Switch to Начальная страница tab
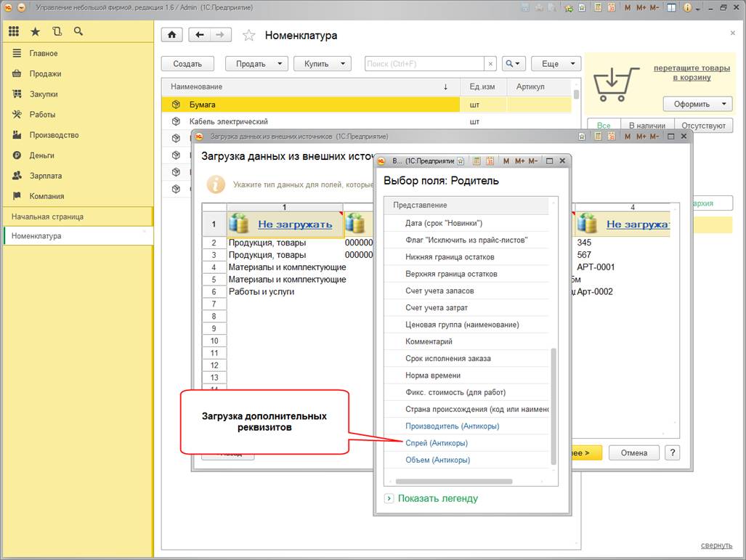The height and width of the screenshot is (560, 746). tap(78, 216)
